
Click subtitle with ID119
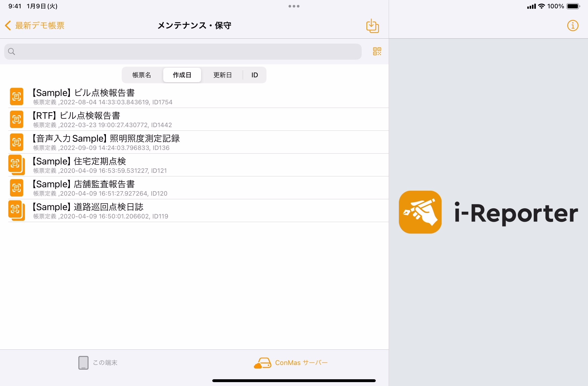click(101, 216)
